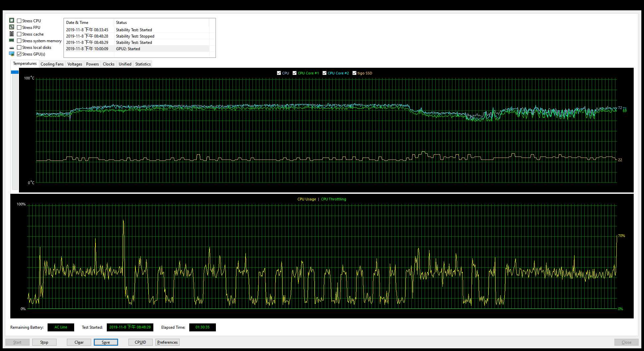Open the Voltages tab

(x=75, y=64)
